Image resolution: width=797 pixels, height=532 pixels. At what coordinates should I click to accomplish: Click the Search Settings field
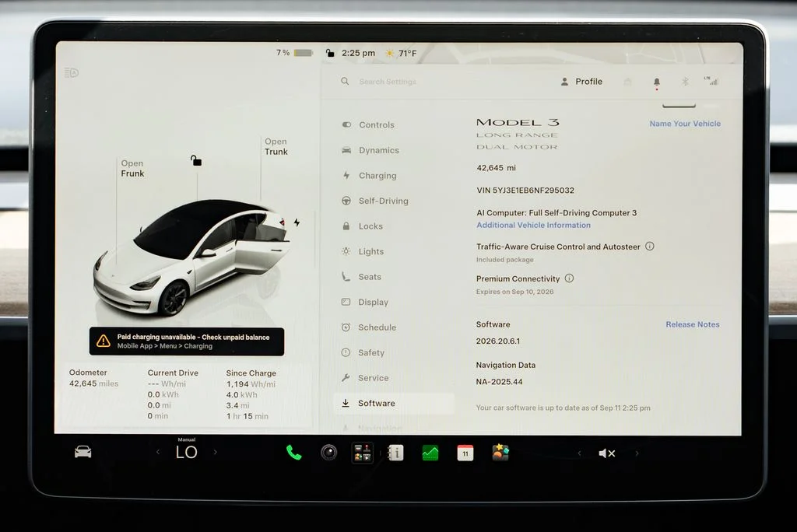coord(388,82)
